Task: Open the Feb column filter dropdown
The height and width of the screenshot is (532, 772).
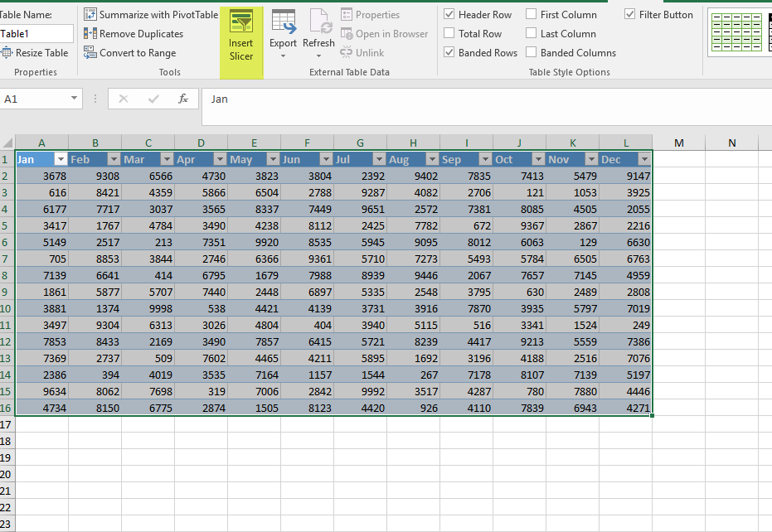Action: [114, 159]
